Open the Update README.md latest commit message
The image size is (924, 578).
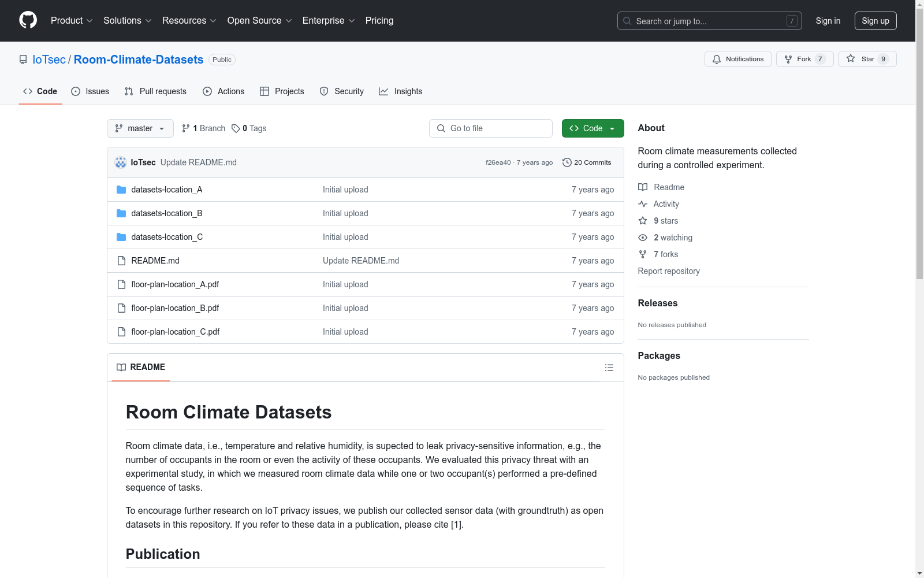[199, 162]
